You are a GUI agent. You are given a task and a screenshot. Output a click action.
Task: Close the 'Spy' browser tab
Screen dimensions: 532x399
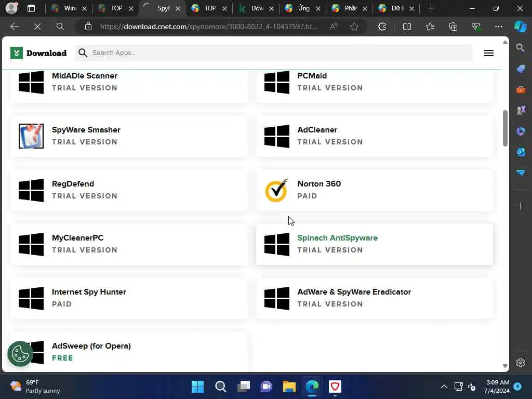tap(178, 8)
